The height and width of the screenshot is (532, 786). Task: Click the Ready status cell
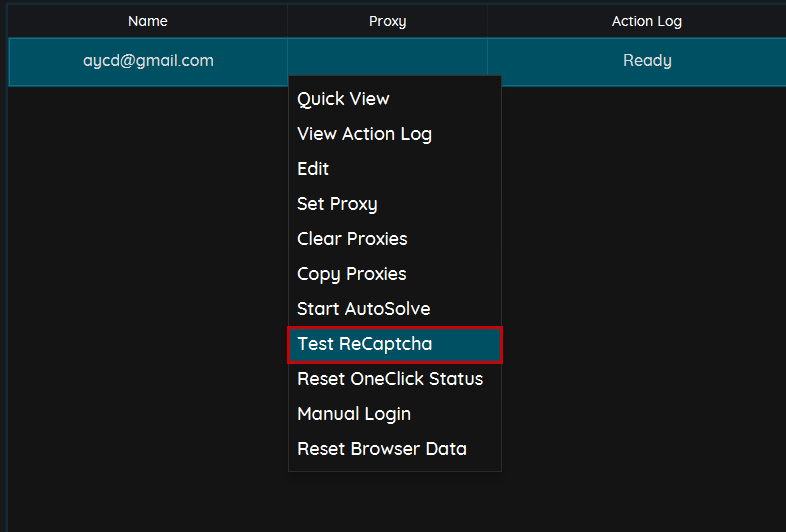click(646, 61)
